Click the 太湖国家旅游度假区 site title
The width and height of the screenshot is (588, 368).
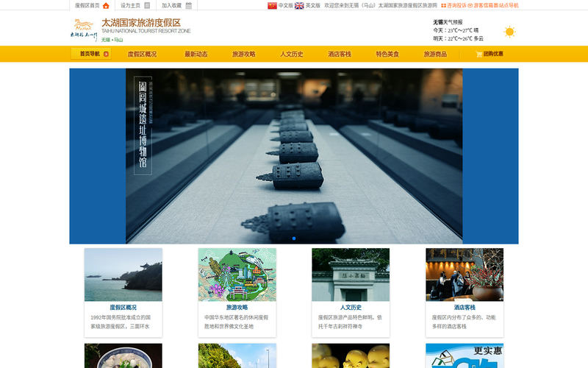click(x=141, y=23)
